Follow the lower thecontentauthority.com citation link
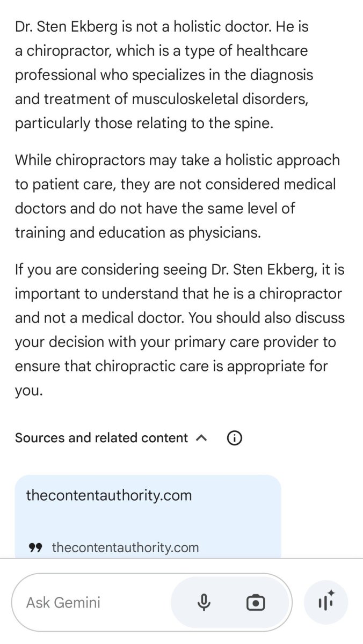The height and width of the screenshot is (644, 363). 125,548
